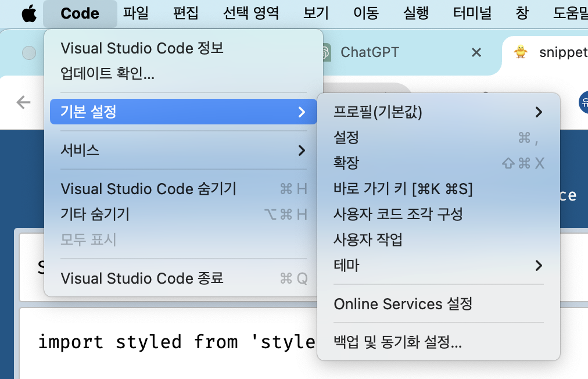
Task: Open the 이동 menu
Action: (366, 13)
